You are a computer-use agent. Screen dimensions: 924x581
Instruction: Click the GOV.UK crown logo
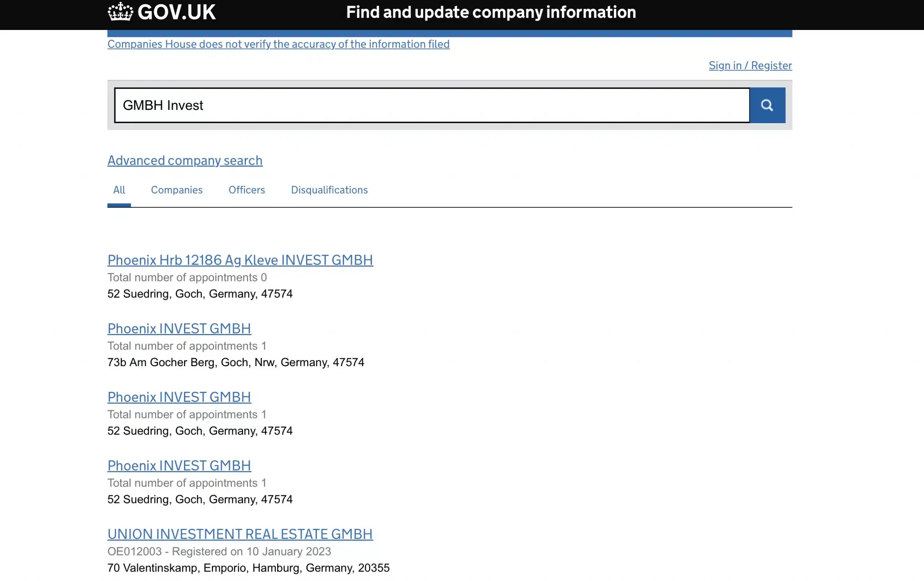pos(162,12)
